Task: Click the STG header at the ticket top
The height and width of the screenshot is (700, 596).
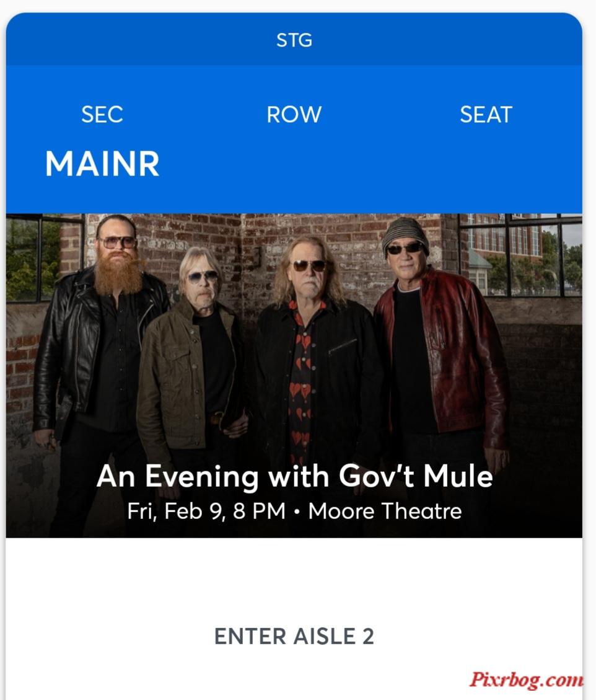Action: click(x=294, y=40)
